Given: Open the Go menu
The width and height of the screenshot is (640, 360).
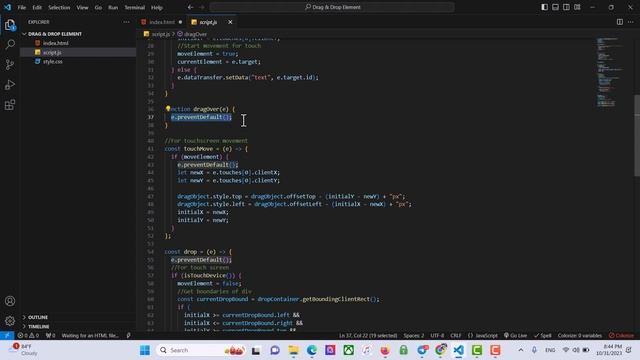Looking at the screenshot, I should point(98,7).
